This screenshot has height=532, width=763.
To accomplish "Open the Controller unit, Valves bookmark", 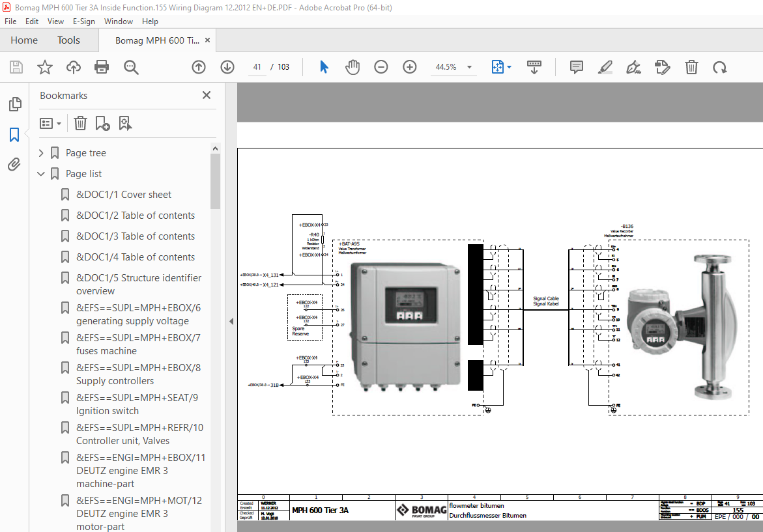I will pos(139,434).
